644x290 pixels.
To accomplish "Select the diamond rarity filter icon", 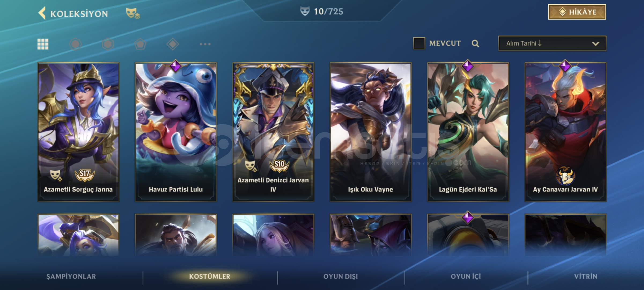I will (173, 44).
